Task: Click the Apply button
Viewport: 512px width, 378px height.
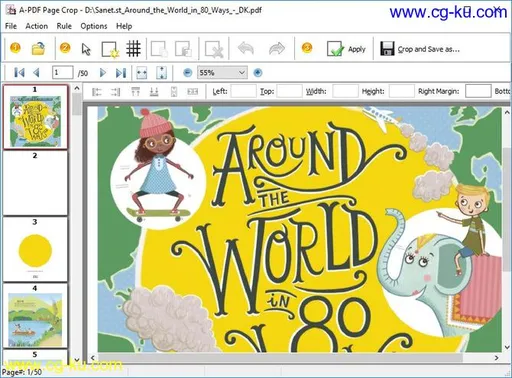Action: (x=346, y=49)
